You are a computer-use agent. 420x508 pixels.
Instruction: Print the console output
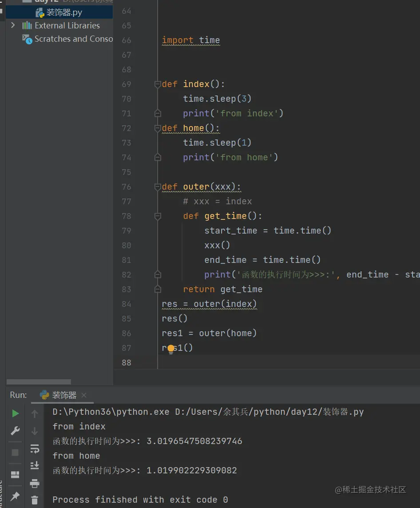[x=35, y=484]
